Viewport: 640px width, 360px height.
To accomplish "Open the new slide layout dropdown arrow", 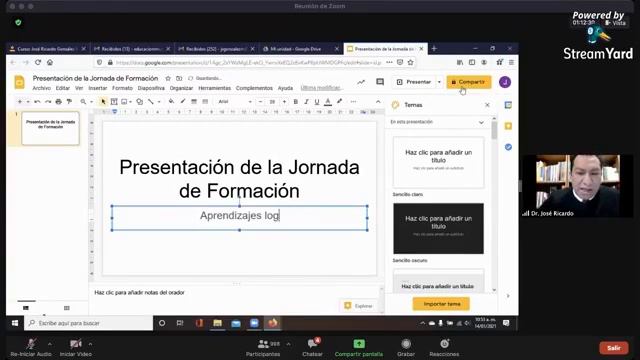I will pyautogui.click(x=28, y=102).
